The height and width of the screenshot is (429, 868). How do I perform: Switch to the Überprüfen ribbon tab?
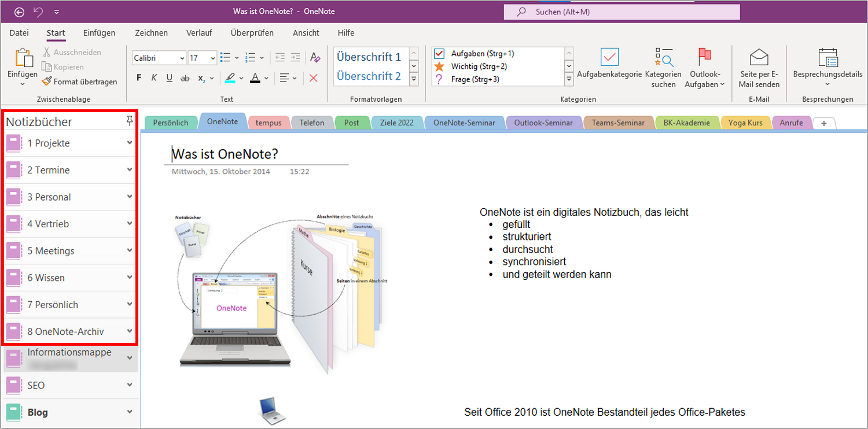252,33
